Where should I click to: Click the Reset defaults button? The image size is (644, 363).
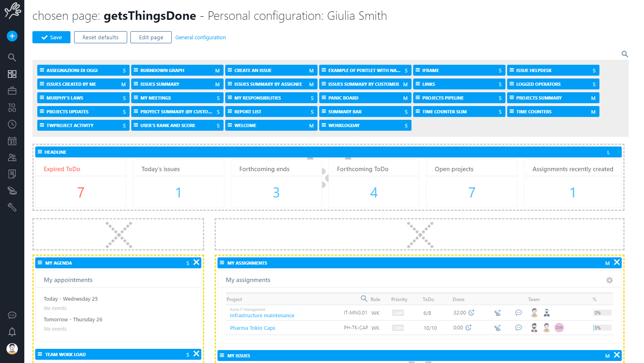pos(100,37)
